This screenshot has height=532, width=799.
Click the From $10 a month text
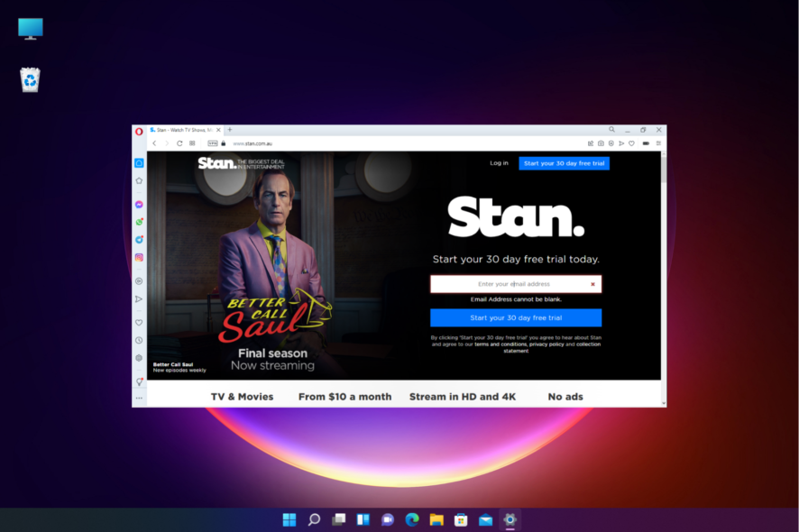pos(345,397)
